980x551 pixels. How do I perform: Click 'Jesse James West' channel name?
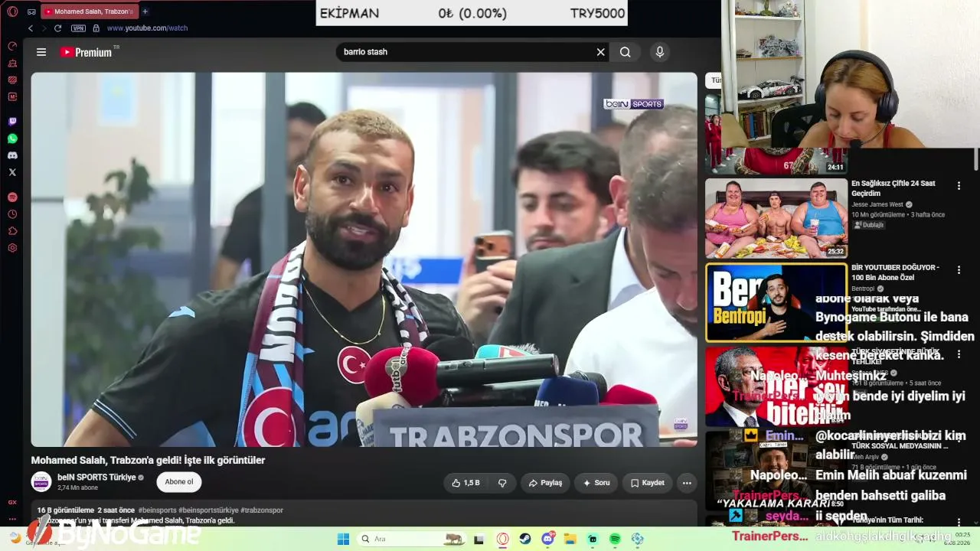tap(877, 205)
